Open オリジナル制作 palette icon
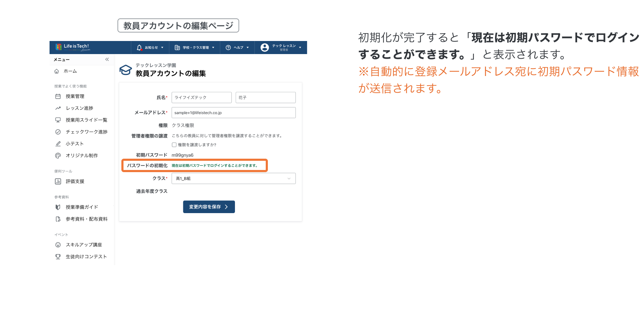Screen dimensions: 644x311 click(x=58, y=155)
